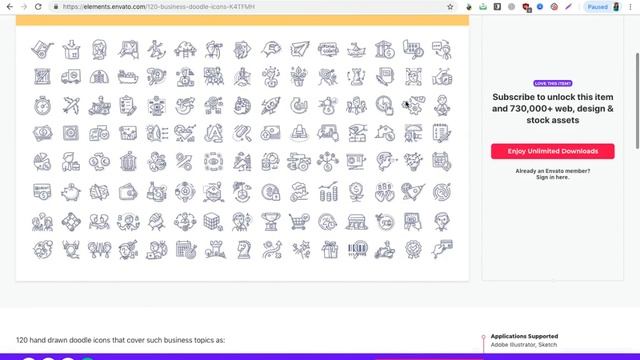Viewport: 640px width, 360px height.
Task: Click Enjoy Unlimited Downloads button
Action: [553, 151]
